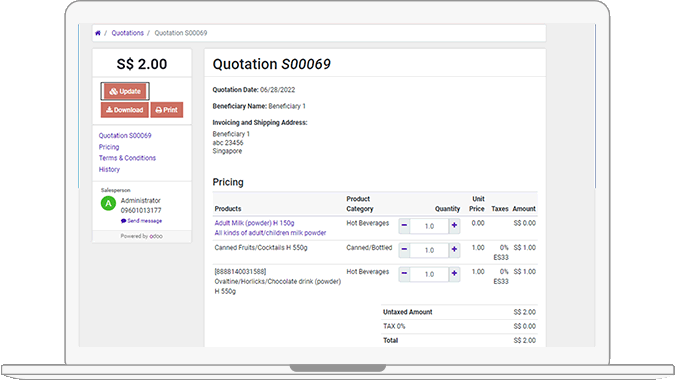
Task: Click the '06/28/2022' quotation date
Action: pos(278,90)
